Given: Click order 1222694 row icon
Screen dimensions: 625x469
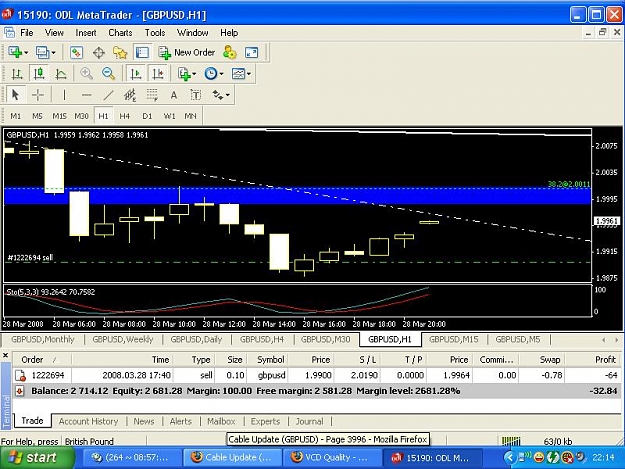Looking at the screenshot, I should tap(20, 375).
